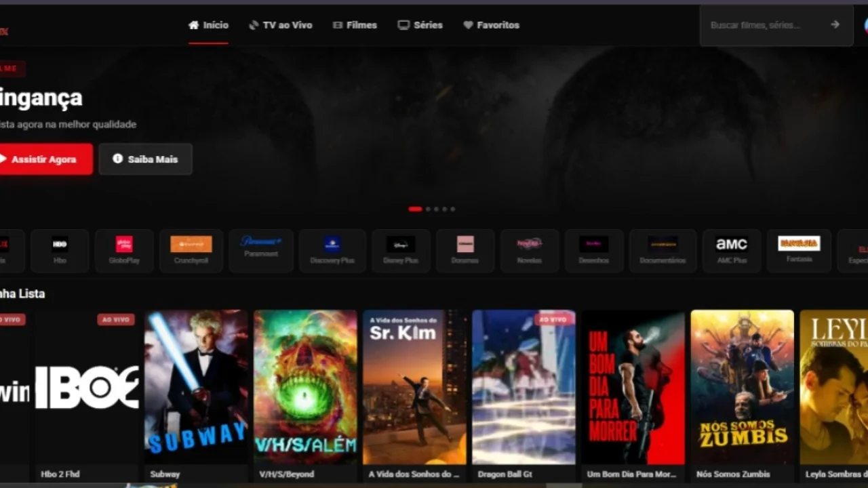Click the 'A Vida dos Sonhos do' title text
Image resolution: width=868 pixels, height=488 pixels.
(x=414, y=474)
